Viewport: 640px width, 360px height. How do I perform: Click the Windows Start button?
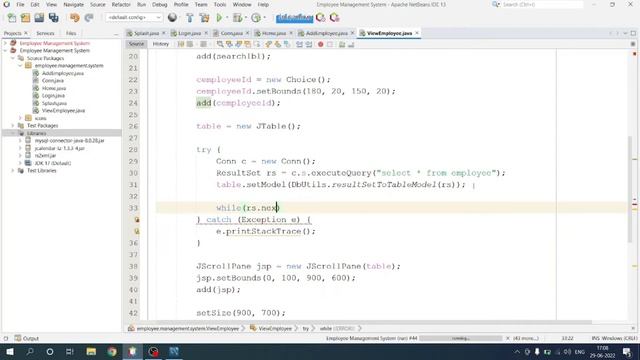[9, 351]
